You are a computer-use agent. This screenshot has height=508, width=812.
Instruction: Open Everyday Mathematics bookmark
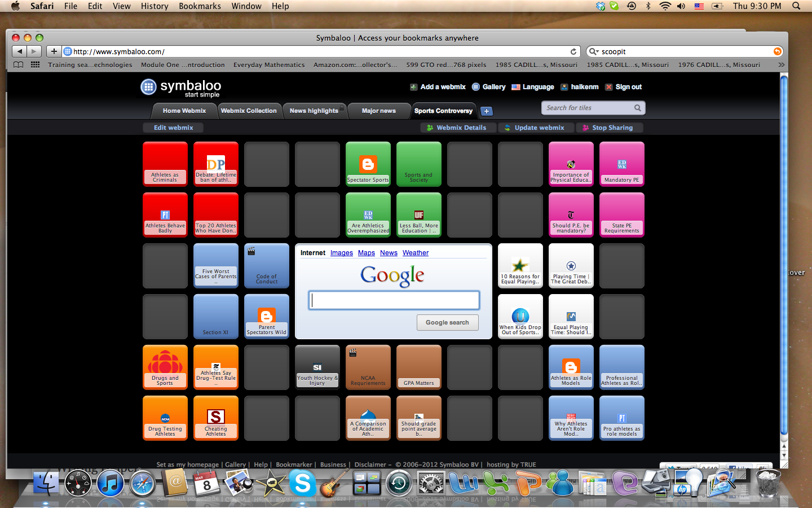[269, 65]
